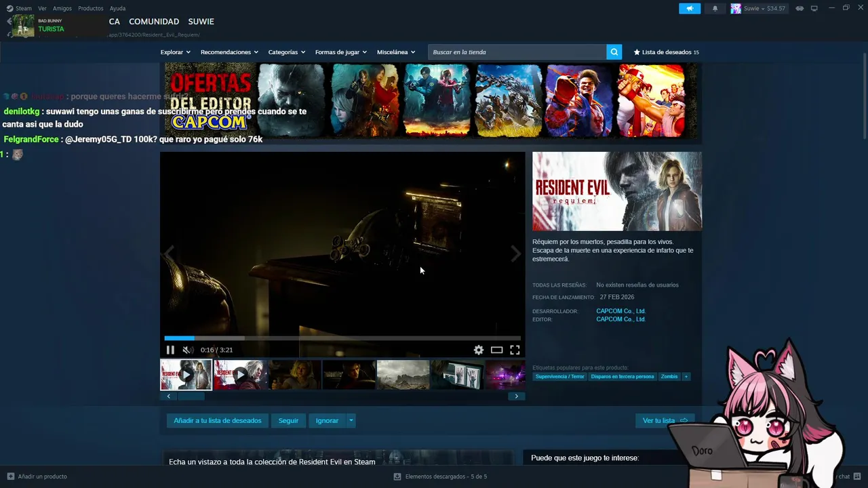
Task: Expand the Categorías menu
Action: [x=287, y=52]
